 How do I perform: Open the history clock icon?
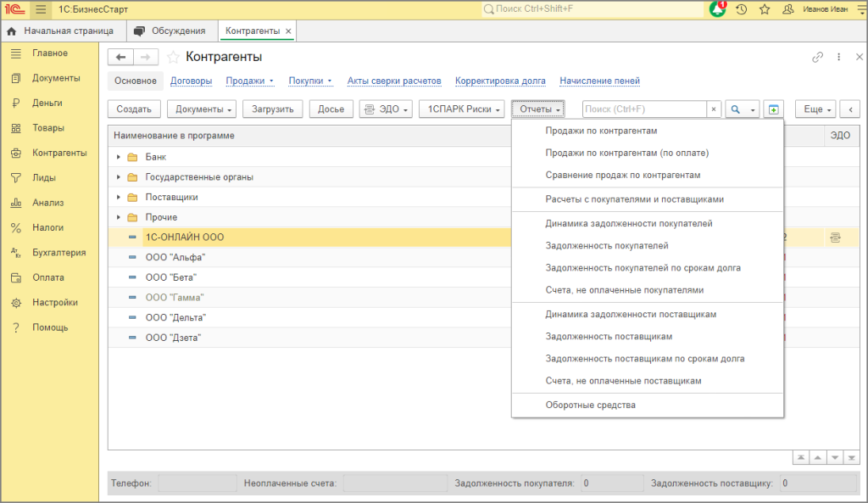[x=742, y=9]
